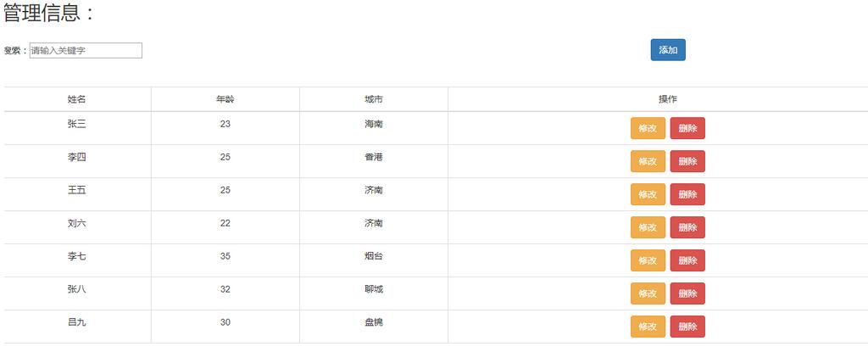Delete the 刘六 row

pos(687,227)
